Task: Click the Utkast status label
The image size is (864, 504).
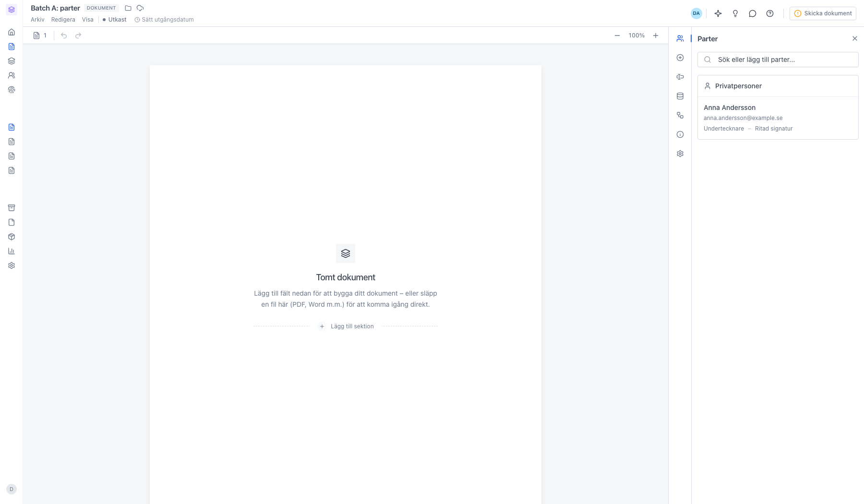Action: pyautogui.click(x=115, y=20)
